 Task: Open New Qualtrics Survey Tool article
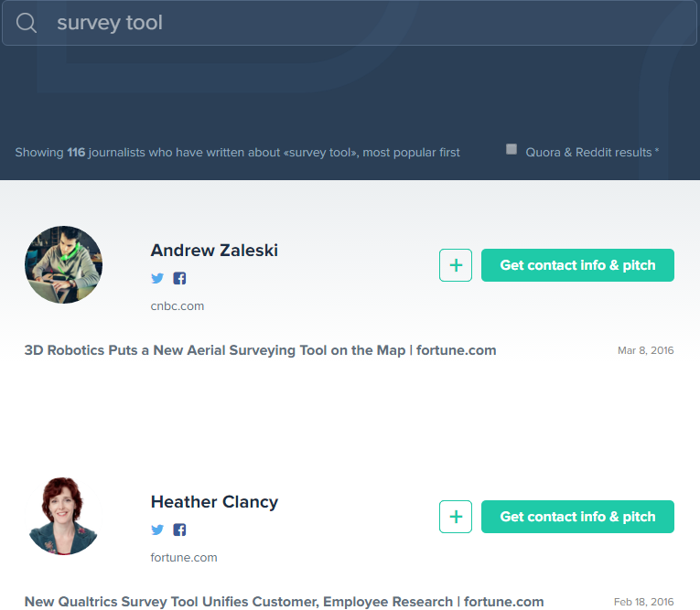click(284, 602)
